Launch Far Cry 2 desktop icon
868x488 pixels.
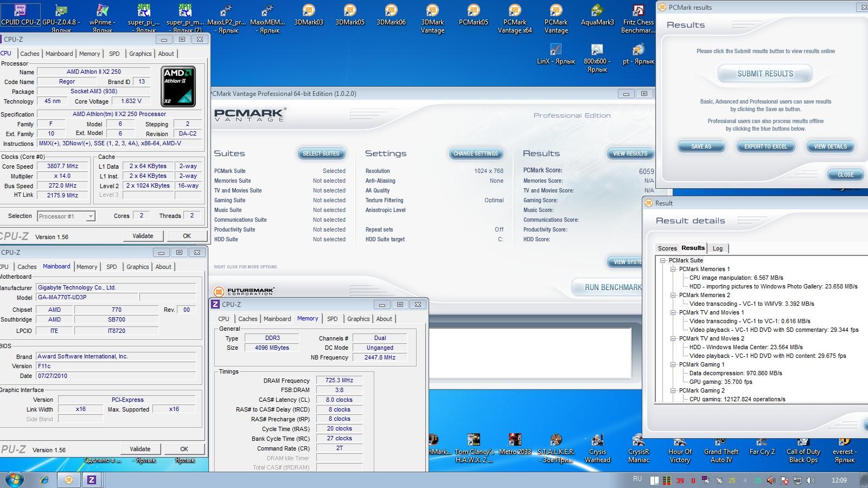[x=762, y=445]
